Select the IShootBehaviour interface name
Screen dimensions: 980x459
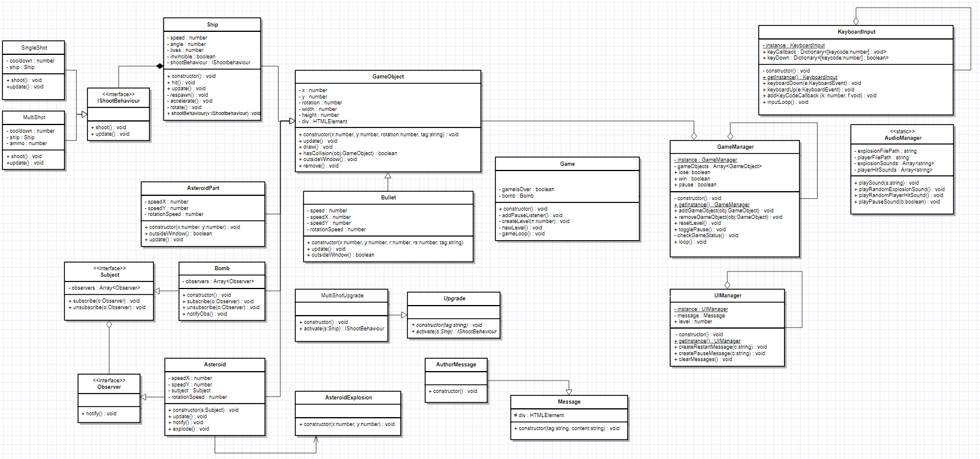[x=119, y=101]
